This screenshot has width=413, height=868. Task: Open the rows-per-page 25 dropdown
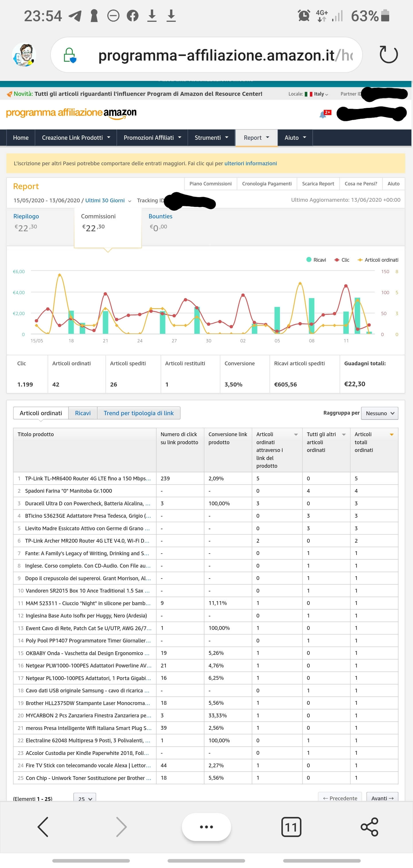pyautogui.click(x=85, y=799)
